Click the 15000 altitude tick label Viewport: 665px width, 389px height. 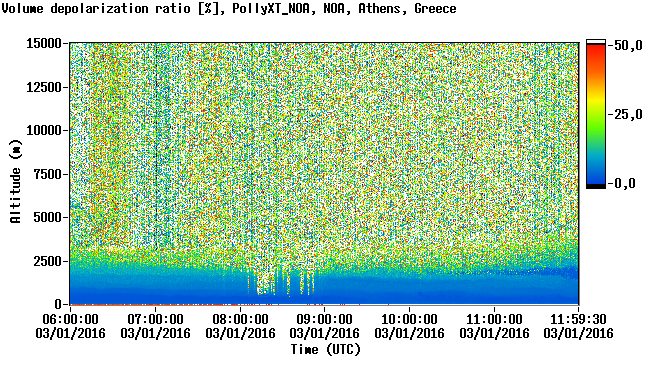pyautogui.click(x=44, y=43)
